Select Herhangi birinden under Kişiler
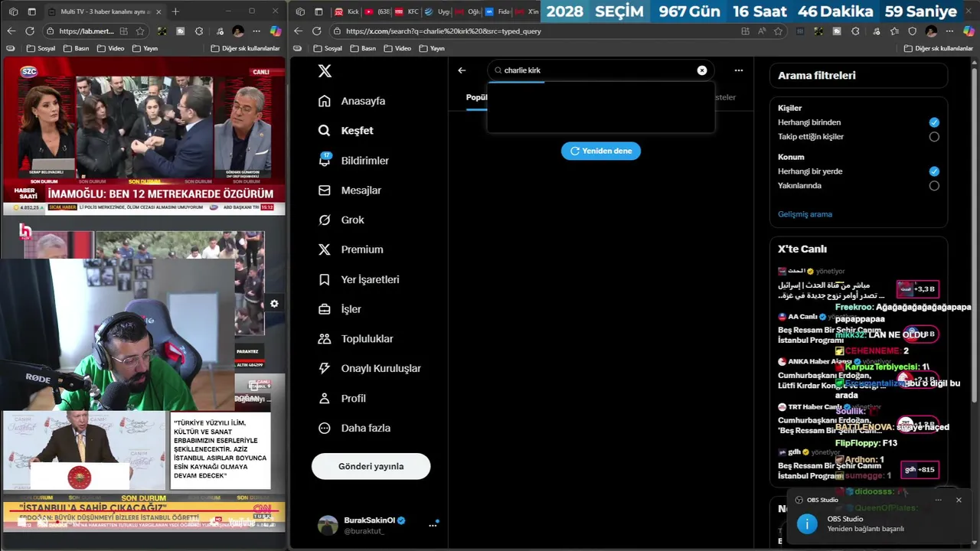This screenshot has height=551, width=980. point(934,122)
